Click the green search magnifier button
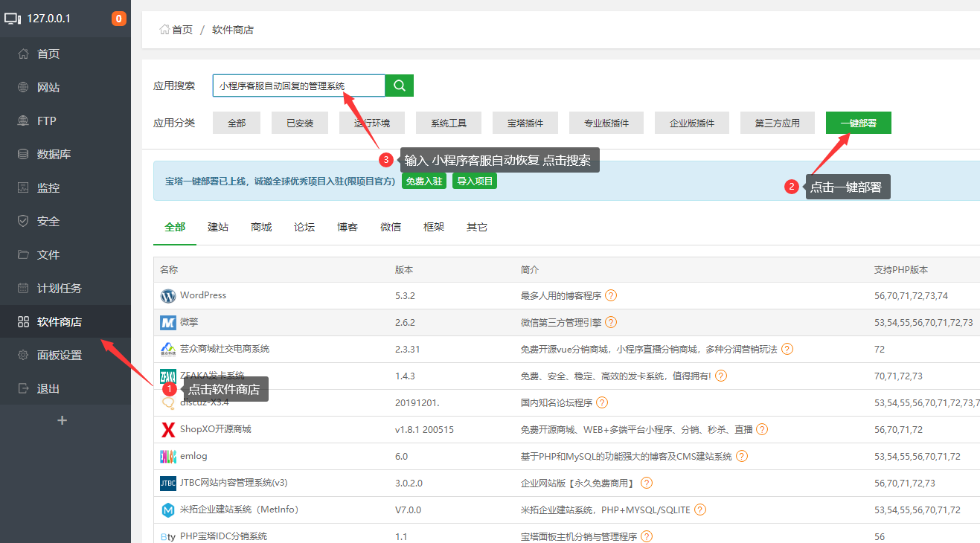This screenshot has width=980, height=543. [399, 86]
